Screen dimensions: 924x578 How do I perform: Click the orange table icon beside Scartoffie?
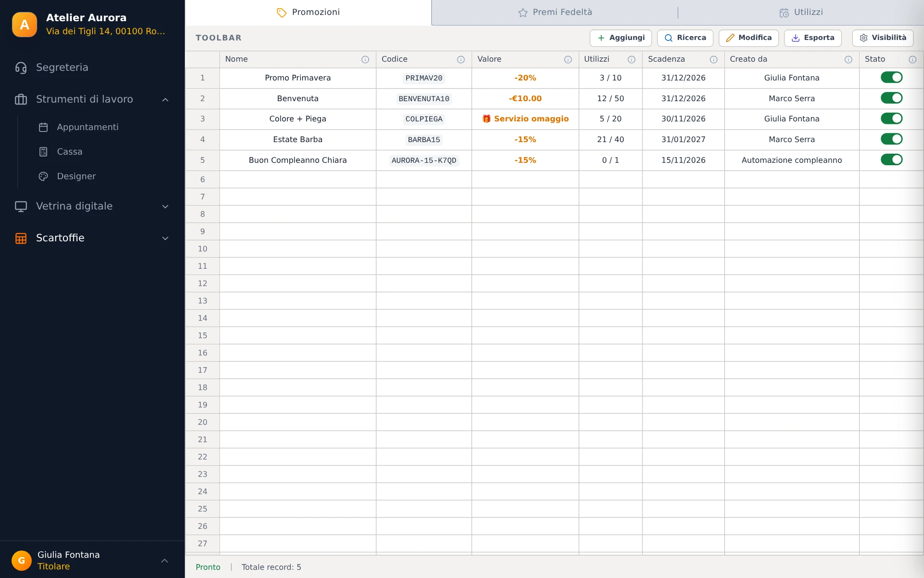(x=21, y=238)
